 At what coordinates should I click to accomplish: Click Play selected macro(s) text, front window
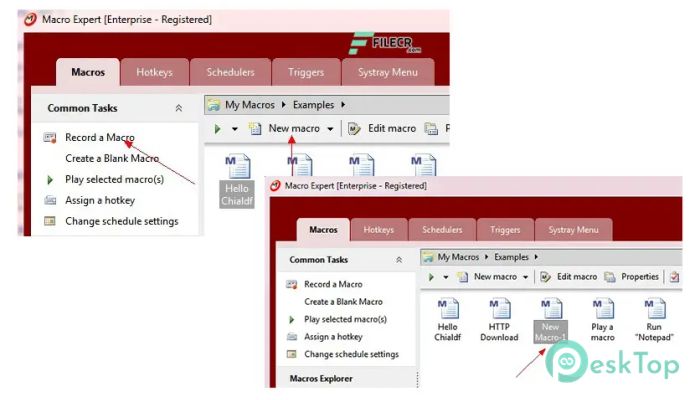[x=346, y=320]
